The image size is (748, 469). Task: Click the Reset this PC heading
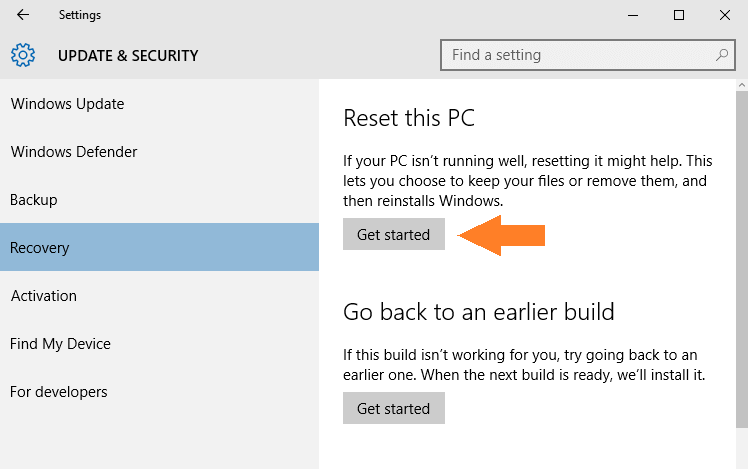(x=409, y=118)
